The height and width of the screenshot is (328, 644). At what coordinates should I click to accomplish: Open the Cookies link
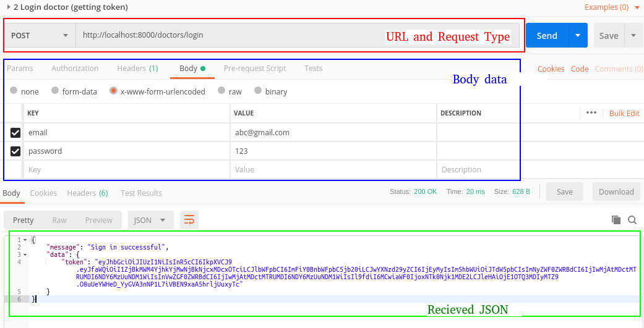coord(551,69)
